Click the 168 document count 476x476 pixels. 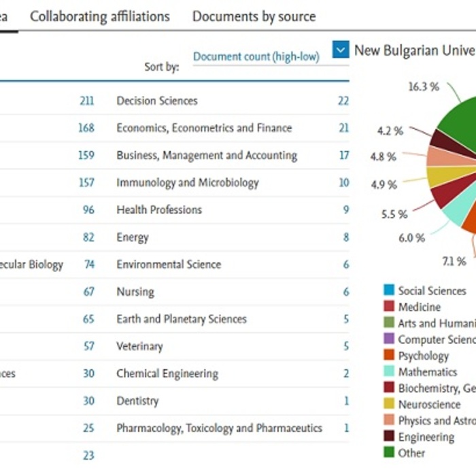[x=86, y=128]
